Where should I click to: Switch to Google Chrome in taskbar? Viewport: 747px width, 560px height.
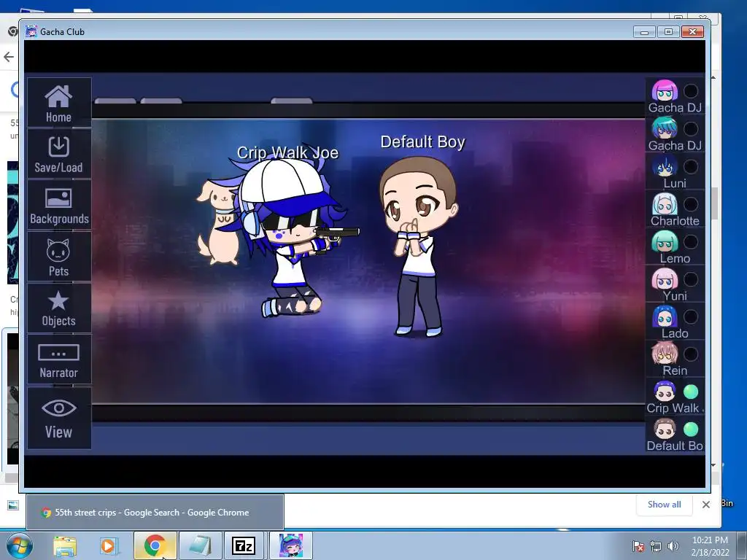click(155, 545)
